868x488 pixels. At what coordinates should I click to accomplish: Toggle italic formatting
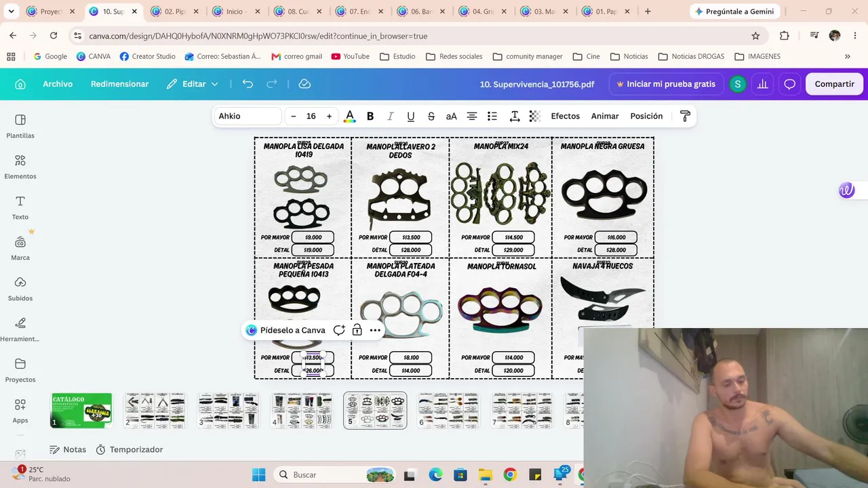391,117
